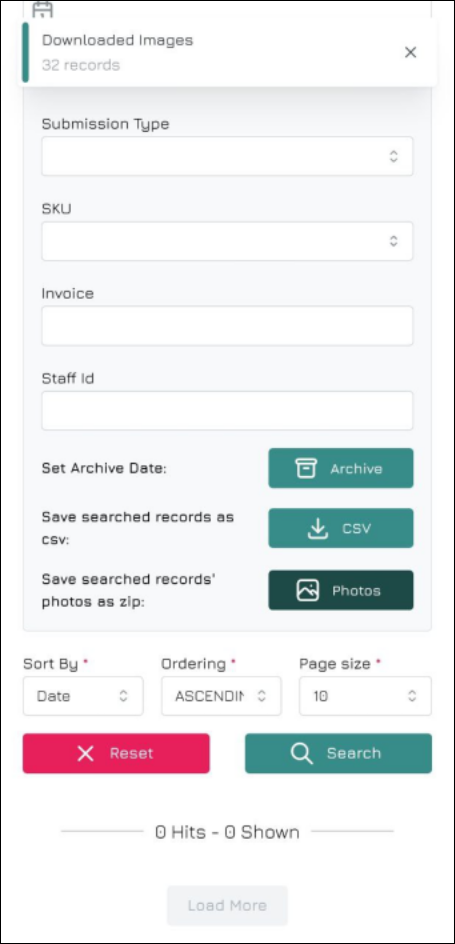
Task: Click the CSV download arrow icon
Action: click(x=318, y=529)
